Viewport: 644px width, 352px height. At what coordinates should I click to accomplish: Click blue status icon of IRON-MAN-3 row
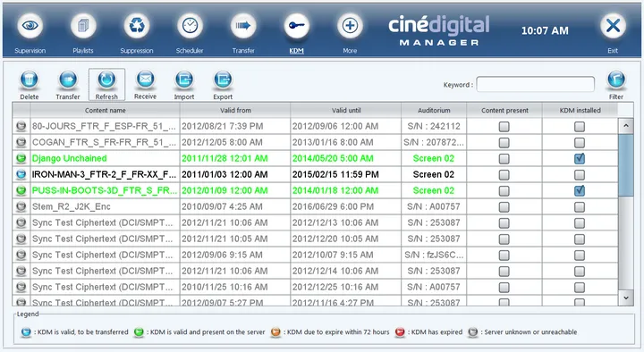[x=21, y=174]
